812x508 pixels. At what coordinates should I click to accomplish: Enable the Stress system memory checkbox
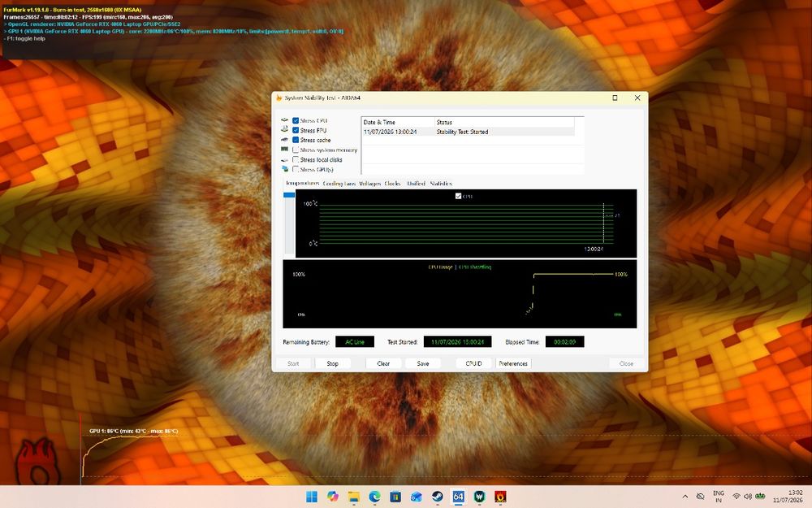(x=296, y=150)
